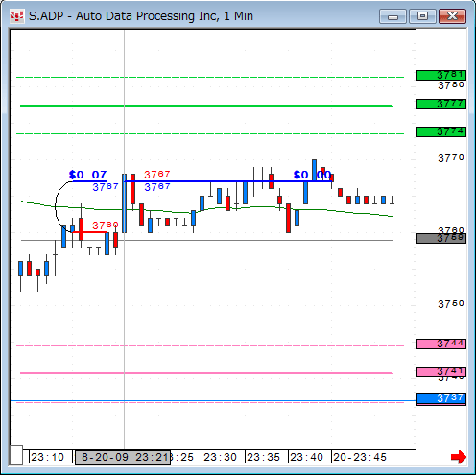Click the $0.07 profit label
Screen dimensions: 476x475
pyautogui.click(x=87, y=175)
